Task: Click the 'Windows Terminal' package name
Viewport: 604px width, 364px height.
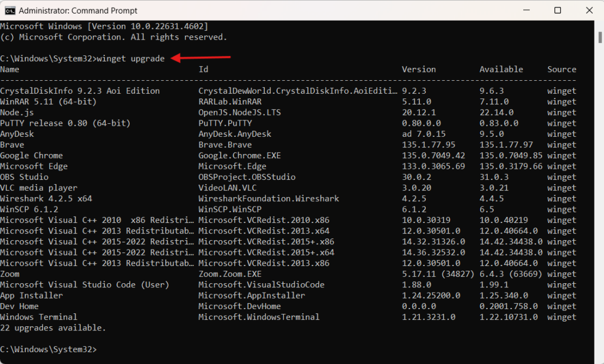Action: pyautogui.click(x=38, y=317)
